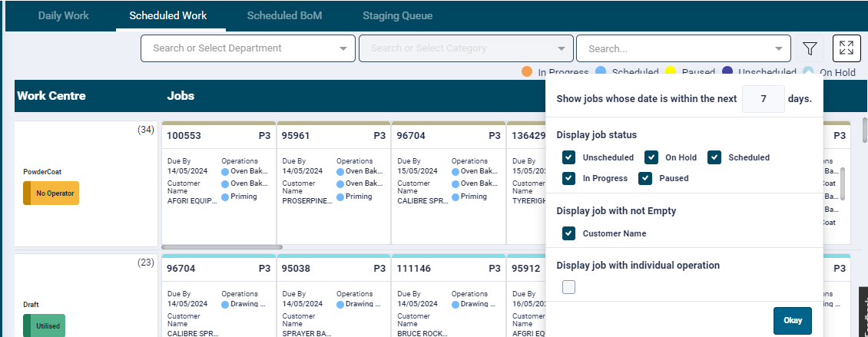Click the No Operator status badge
This screenshot has width=868, height=337.
[51, 193]
